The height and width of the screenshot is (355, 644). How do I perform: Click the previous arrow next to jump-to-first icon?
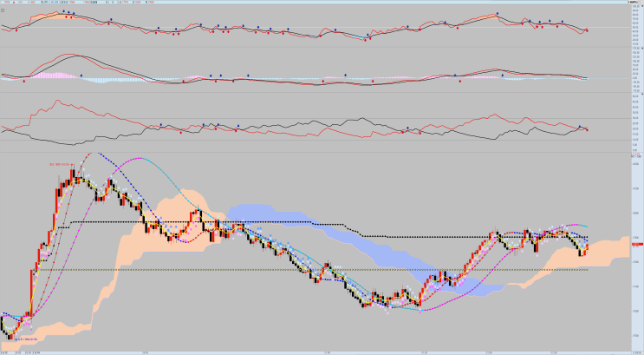[x=113, y=2]
